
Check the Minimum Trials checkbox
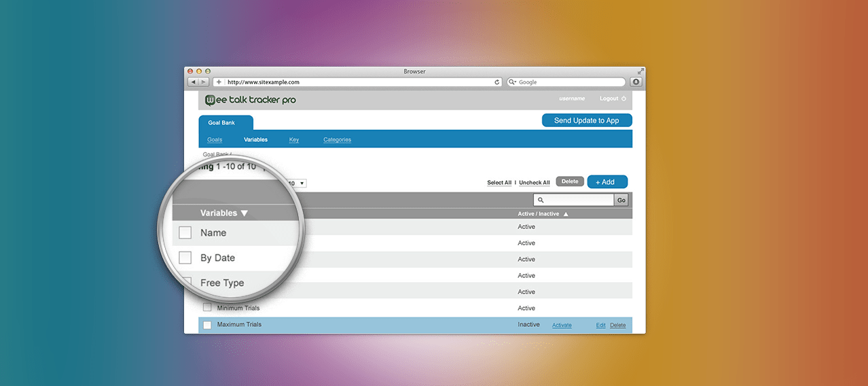tap(207, 308)
